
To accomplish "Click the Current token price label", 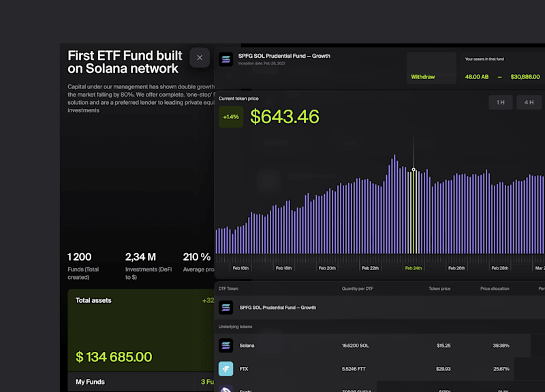I will pyautogui.click(x=238, y=99).
